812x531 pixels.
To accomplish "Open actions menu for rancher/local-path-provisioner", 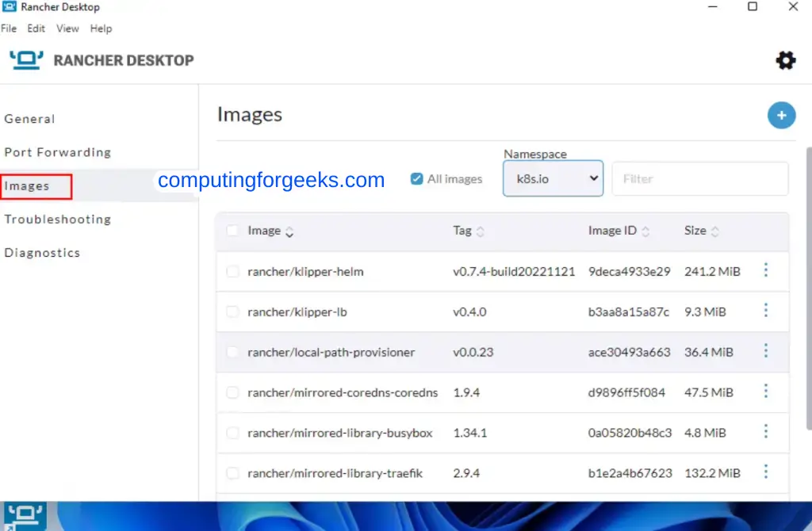I will (x=765, y=351).
